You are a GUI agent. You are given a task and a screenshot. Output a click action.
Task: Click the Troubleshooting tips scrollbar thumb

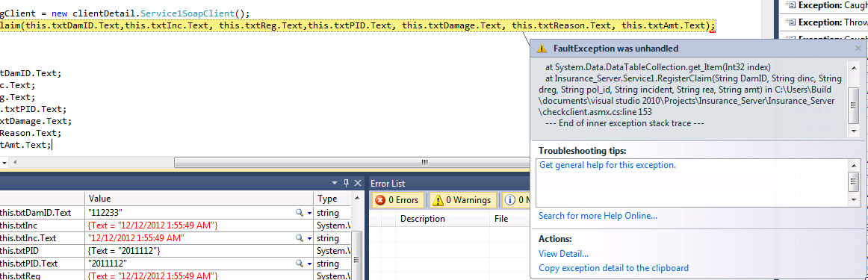click(x=854, y=181)
